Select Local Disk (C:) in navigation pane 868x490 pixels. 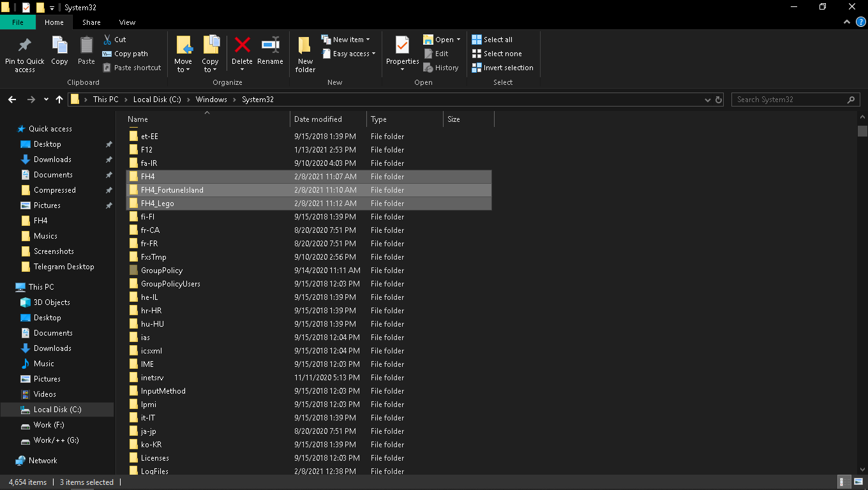tap(57, 410)
